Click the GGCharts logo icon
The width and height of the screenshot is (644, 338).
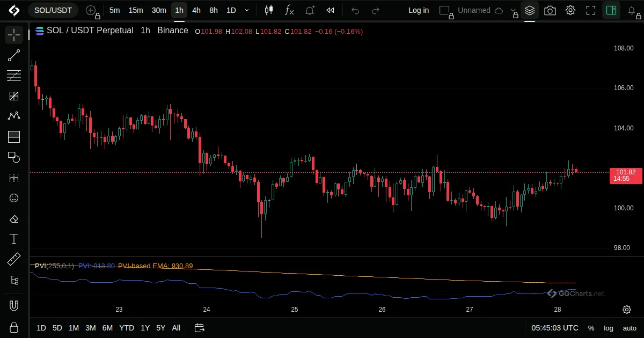14,10
